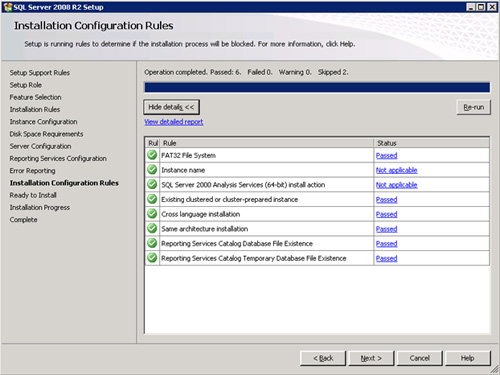Proceed with the Next button

[x=371, y=358]
